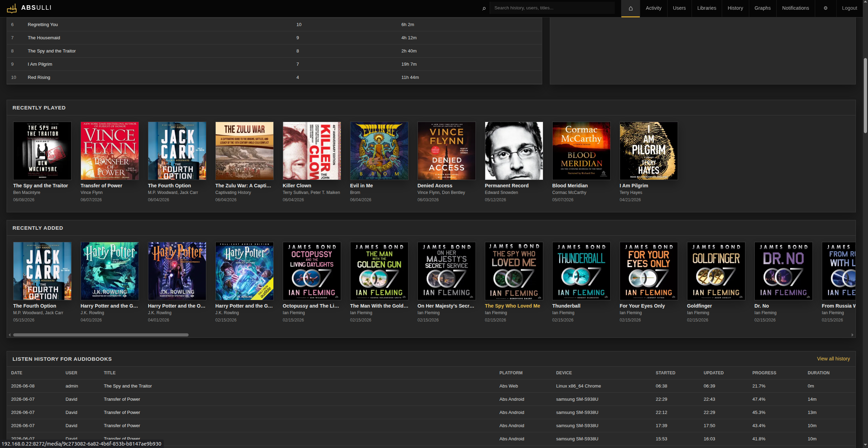Click Red Rising in the ranking table
This screenshot has width=868, height=448.
click(x=39, y=78)
